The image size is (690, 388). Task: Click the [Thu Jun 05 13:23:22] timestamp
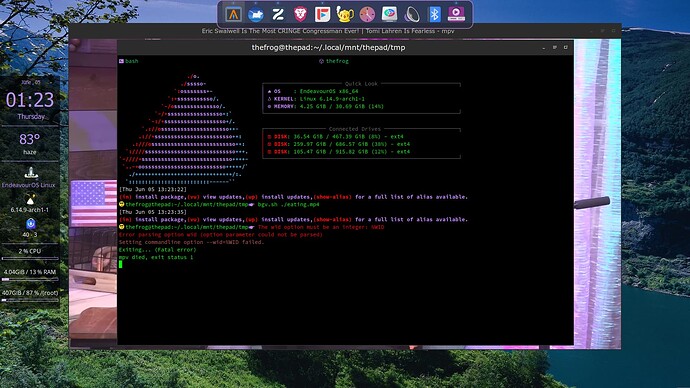point(153,189)
